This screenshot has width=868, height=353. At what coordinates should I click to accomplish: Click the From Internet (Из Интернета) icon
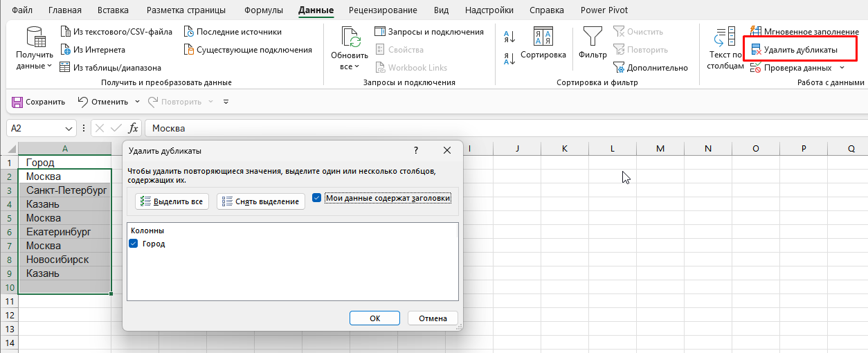point(66,50)
